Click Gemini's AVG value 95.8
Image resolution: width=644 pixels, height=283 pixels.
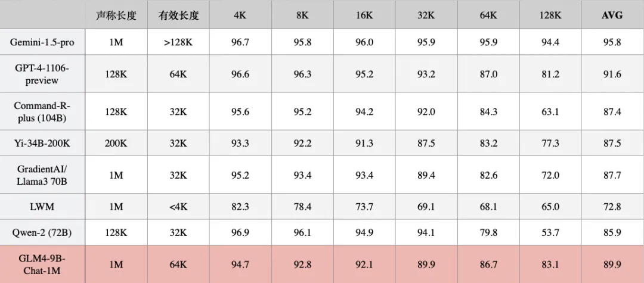click(x=612, y=42)
